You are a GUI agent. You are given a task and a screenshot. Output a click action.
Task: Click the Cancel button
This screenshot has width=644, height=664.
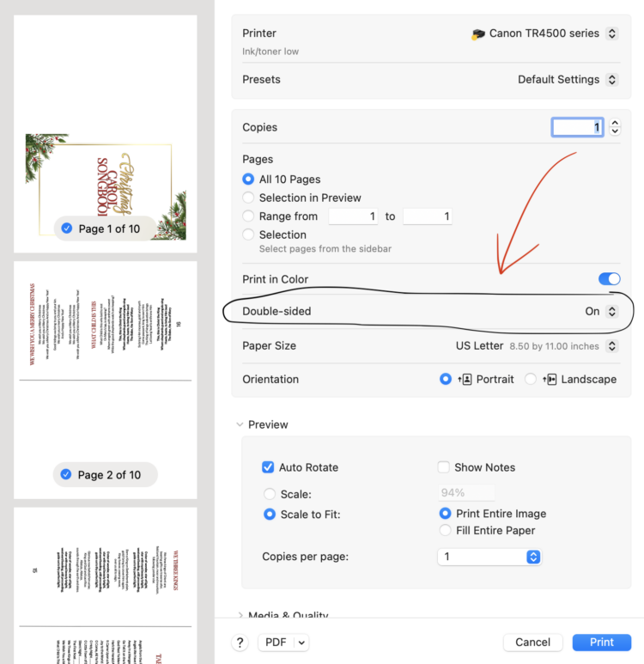click(x=532, y=643)
